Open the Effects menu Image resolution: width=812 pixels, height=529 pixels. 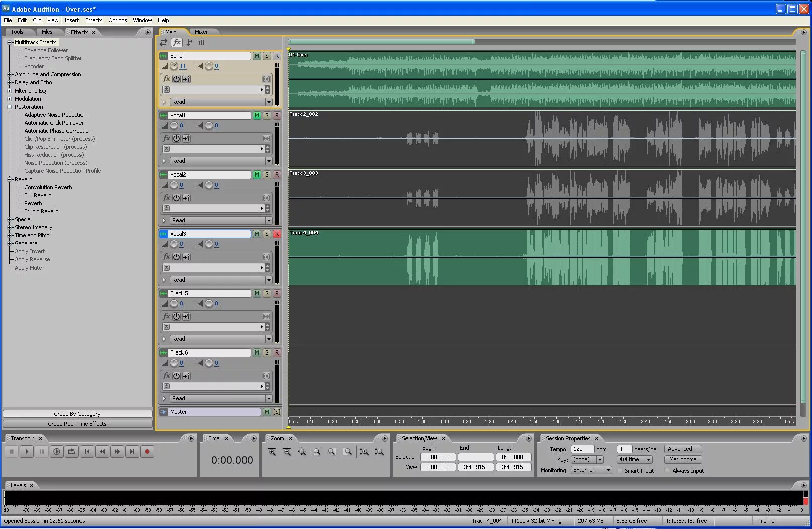(94, 20)
